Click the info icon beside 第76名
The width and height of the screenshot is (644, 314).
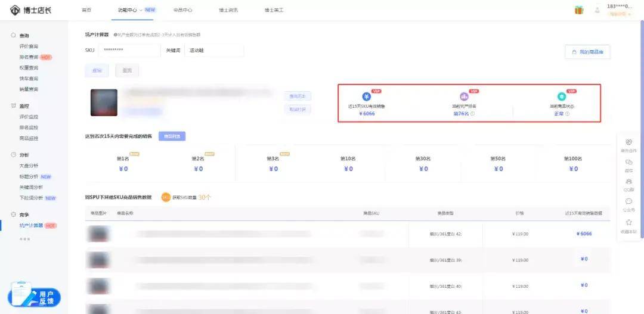473,114
